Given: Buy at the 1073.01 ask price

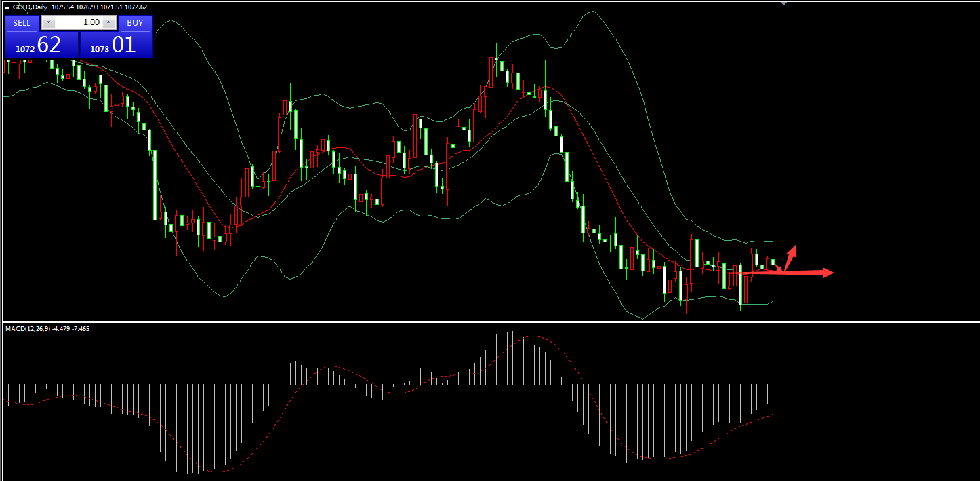Looking at the screenshot, I should coord(116,45).
